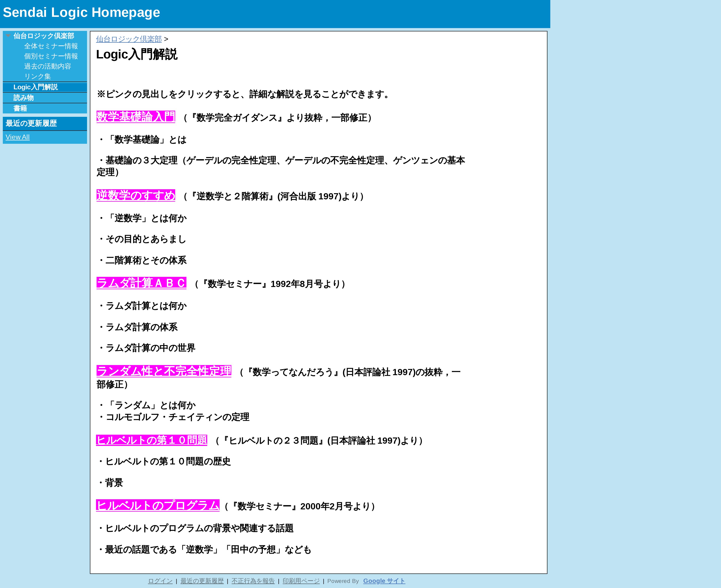This screenshot has width=721, height=588.
Task: Click the 不正行為を報告 footer link
Action: [253, 581]
